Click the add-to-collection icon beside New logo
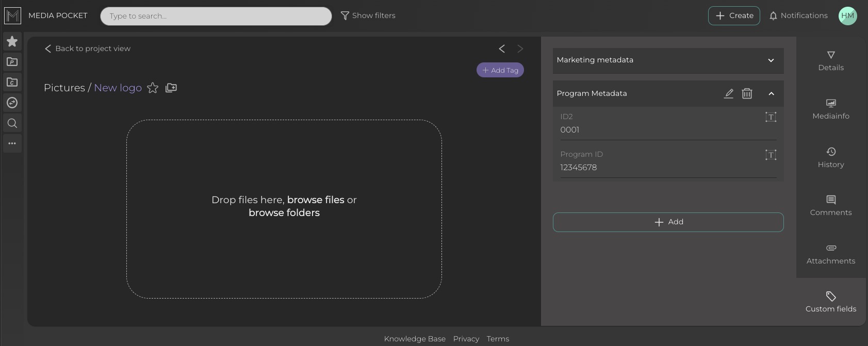Viewport: 868px width, 346px height. (x=171, y=88)
